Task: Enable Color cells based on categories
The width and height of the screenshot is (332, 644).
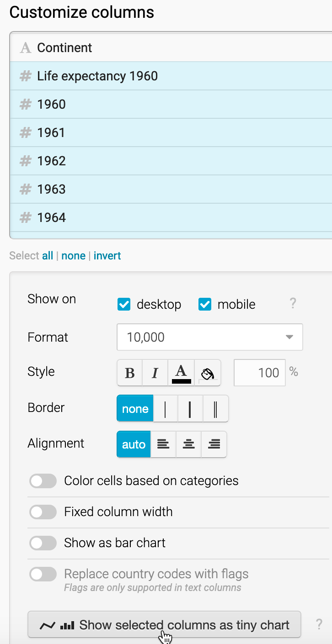Action: [43, 481]
